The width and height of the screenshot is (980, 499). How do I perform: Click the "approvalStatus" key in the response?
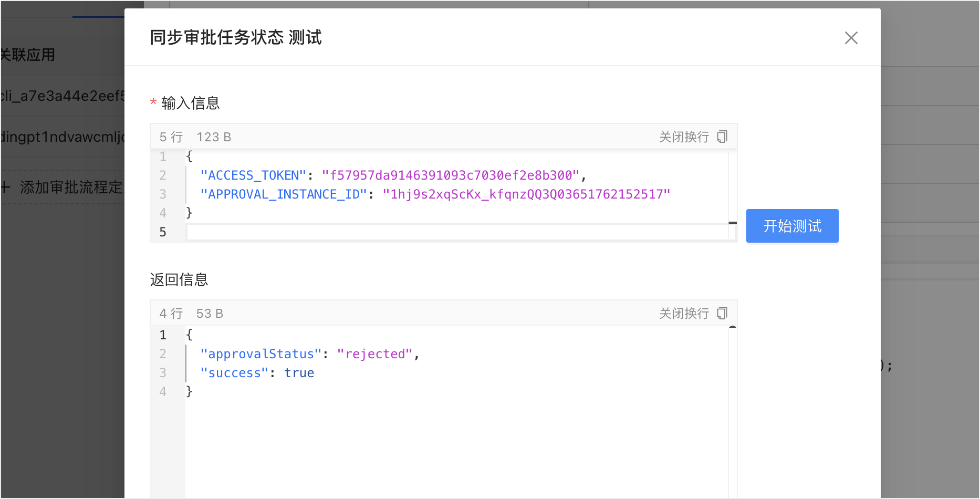pyautogui.click(x=260, y=354)
